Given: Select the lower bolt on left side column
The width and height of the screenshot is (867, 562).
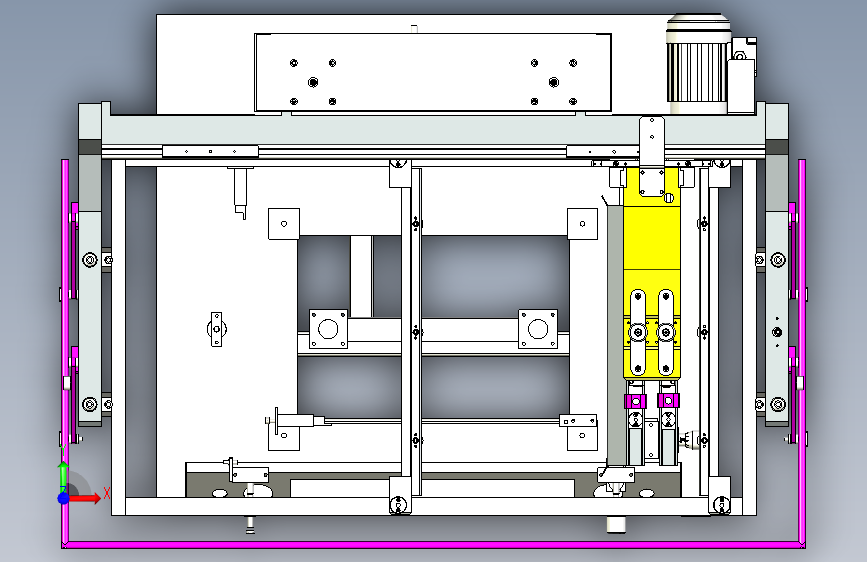Looking at the screenshot, I should click(x=90, y=404).
